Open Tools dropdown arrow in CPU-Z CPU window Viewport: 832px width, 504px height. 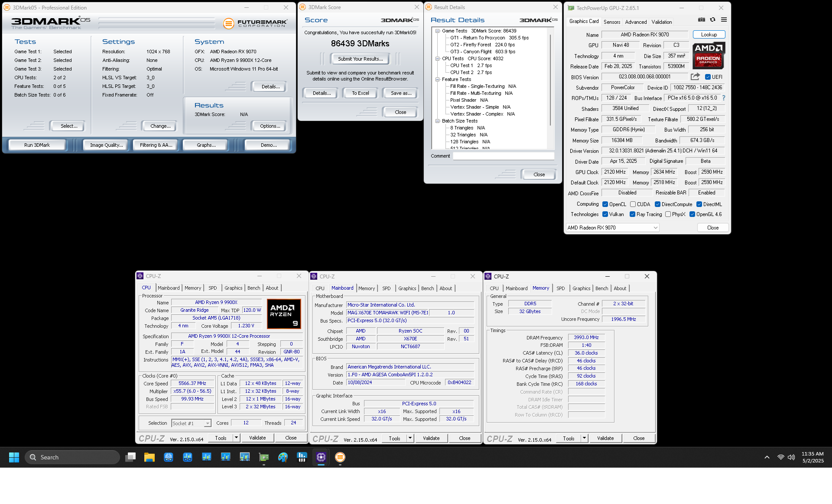[236, 438]
